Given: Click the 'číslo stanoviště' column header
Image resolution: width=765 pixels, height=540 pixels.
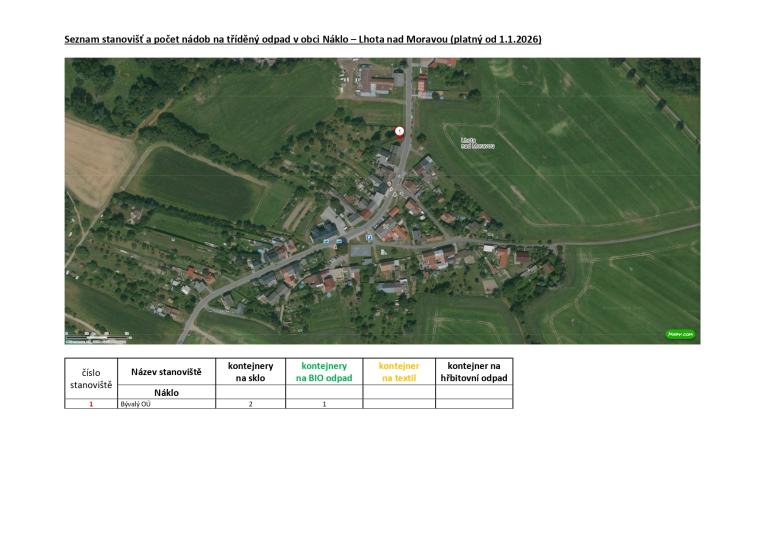Looking at the screenshot, I should (91, 378).
